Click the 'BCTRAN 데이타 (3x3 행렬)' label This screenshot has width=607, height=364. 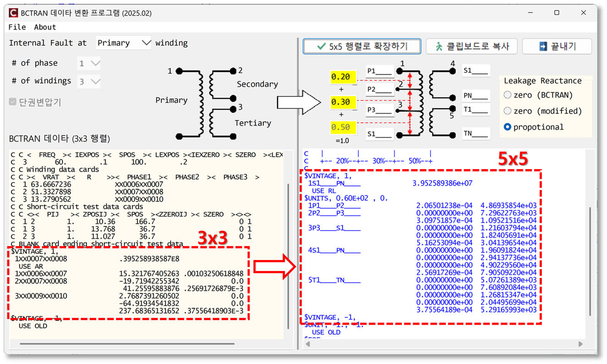pyautogui.click(x=60, y=138)
